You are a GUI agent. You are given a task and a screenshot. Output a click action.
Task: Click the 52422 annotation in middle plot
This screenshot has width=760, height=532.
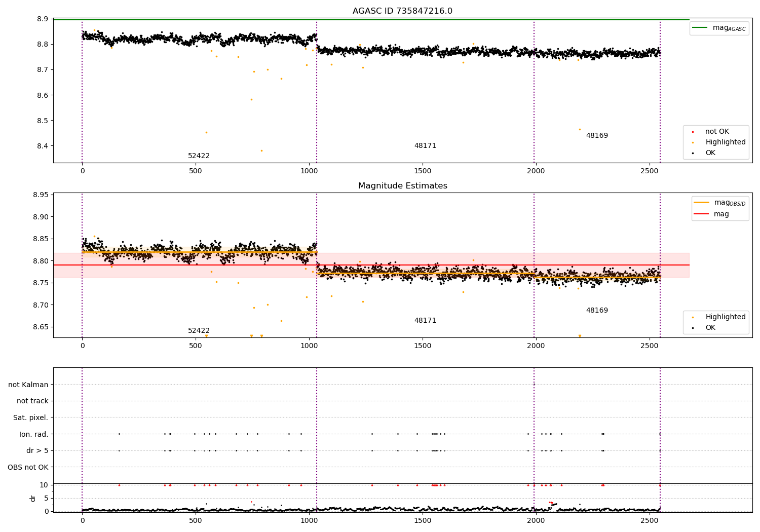click(x=199, y=331)
